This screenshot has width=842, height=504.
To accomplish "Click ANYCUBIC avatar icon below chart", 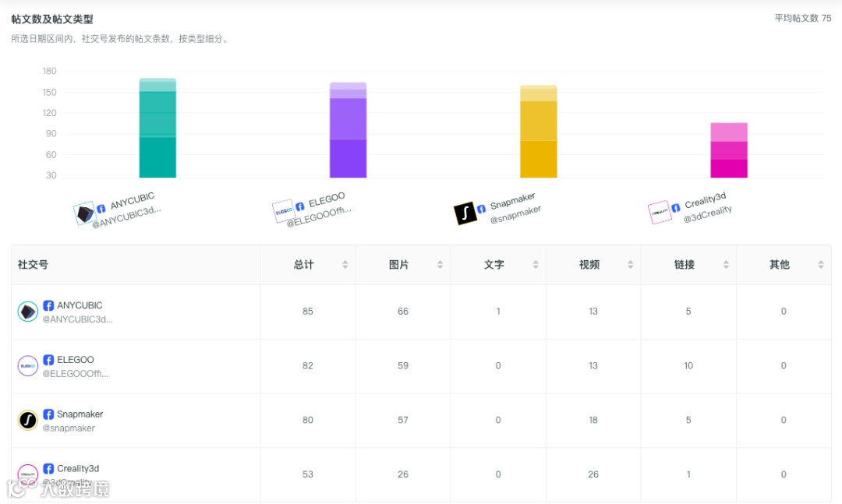I will click(x=83, y=213).
